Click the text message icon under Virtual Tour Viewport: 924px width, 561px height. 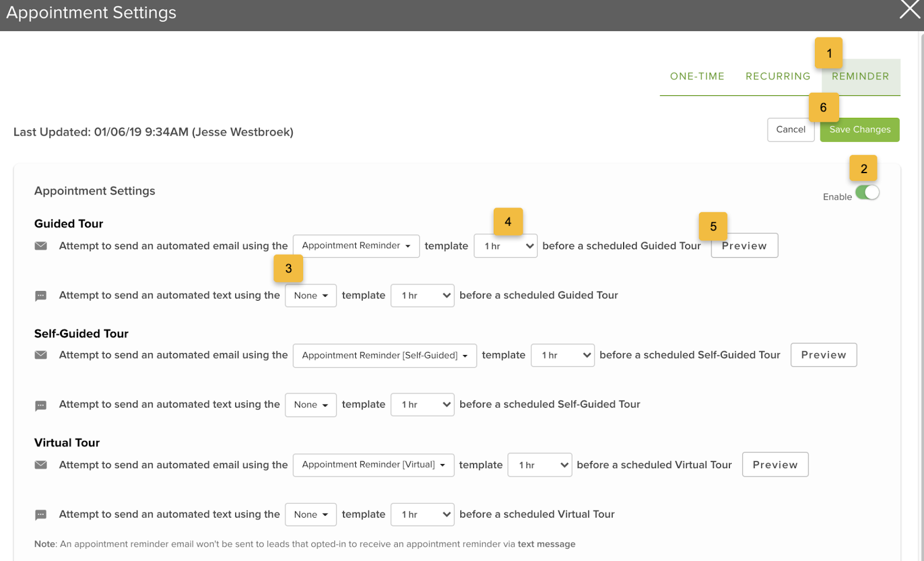coord(40,515)
